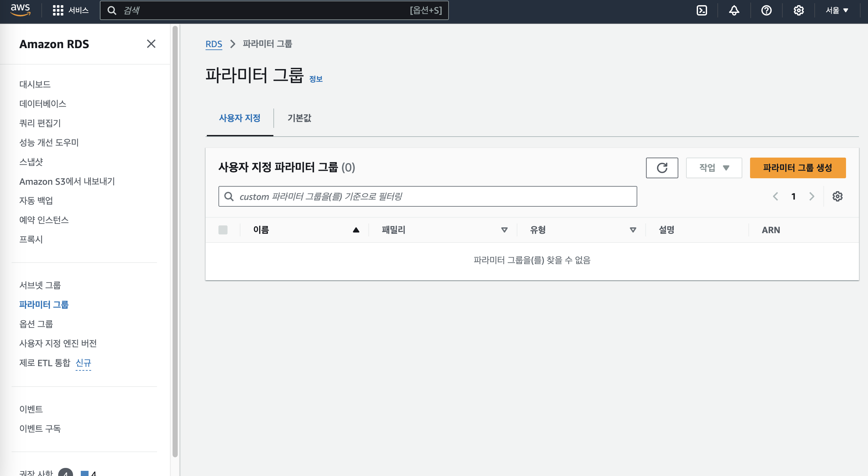Click the 파라미터 그룹 생성 button
868x476 pixels.
click(798, 168)
